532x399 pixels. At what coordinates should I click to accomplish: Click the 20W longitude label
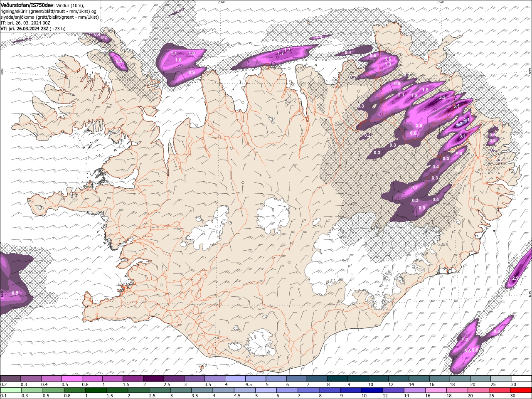coord(221,2)
